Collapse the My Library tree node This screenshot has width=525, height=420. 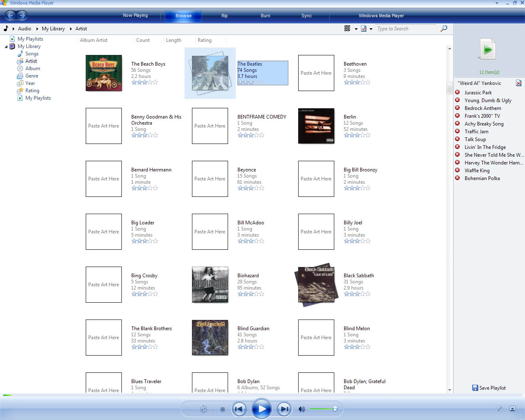tap(6, 46)
